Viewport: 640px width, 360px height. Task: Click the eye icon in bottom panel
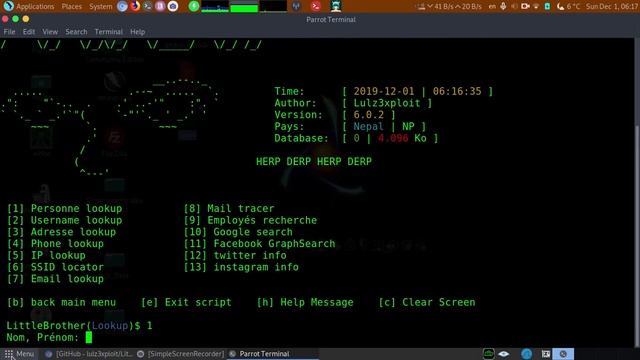click(x=504, y=354)
